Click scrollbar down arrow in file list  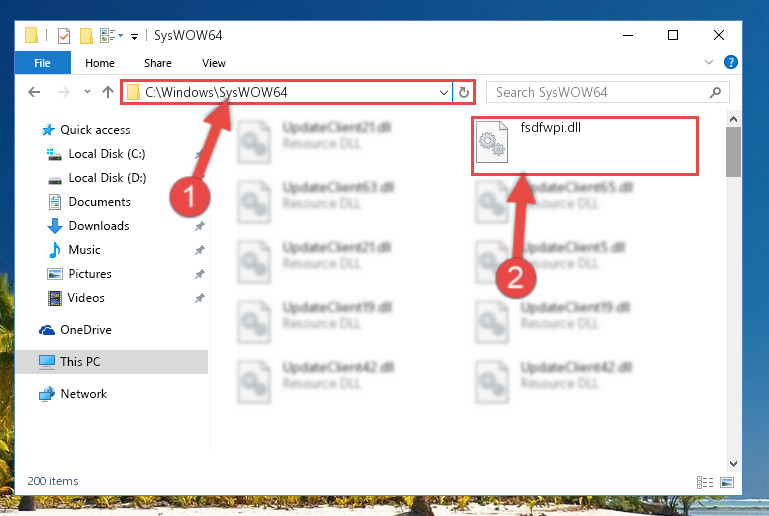point(733,464)
